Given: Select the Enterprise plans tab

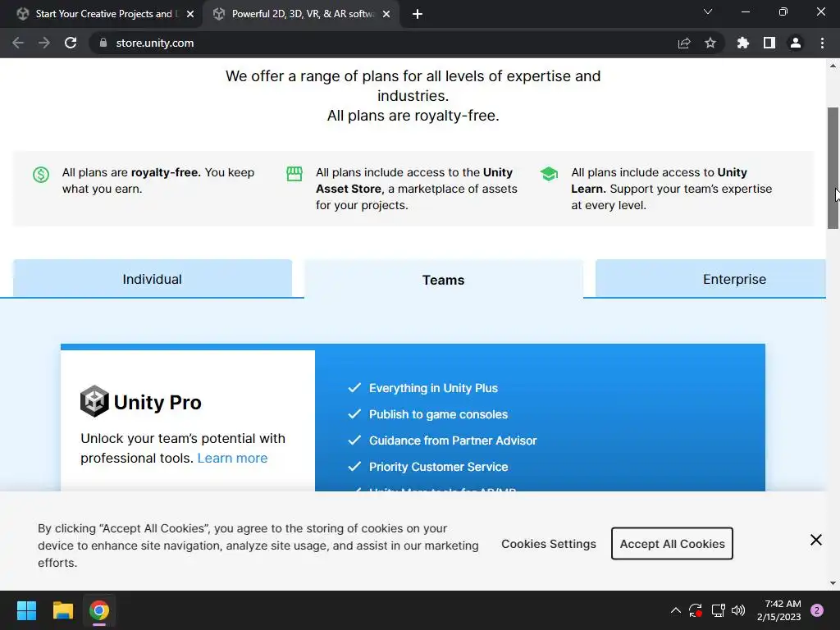Looking at the screenshot, I should point(711,279).
